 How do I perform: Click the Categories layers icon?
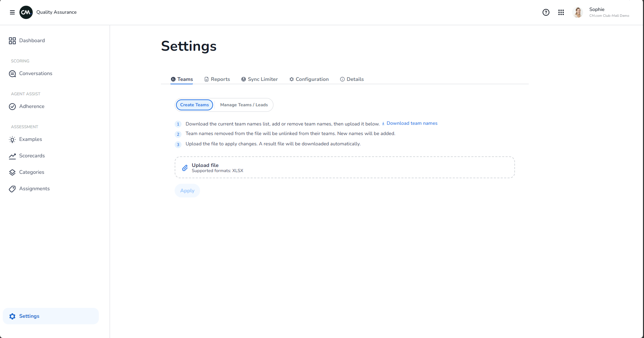12,172
